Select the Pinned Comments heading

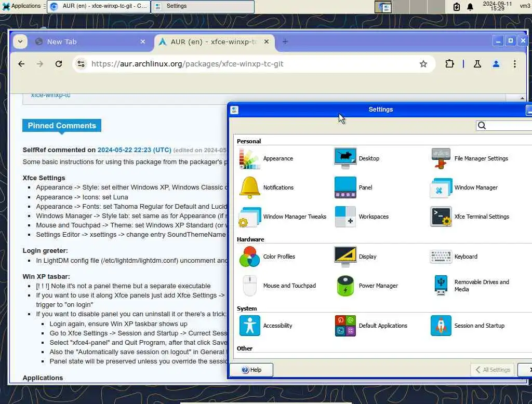[62, 126]
